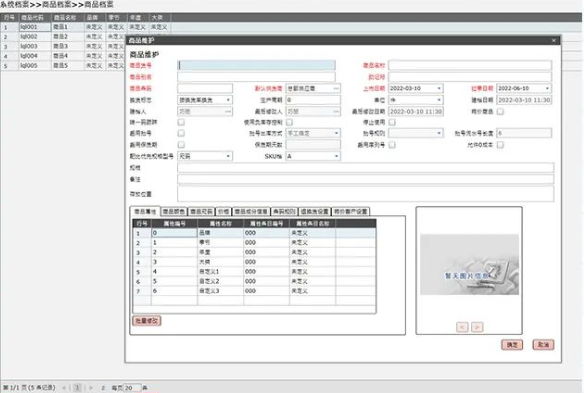Focus the highlighted 商品货号 input field
This screenshot has width=584, height=393.
tap(257, 66)
